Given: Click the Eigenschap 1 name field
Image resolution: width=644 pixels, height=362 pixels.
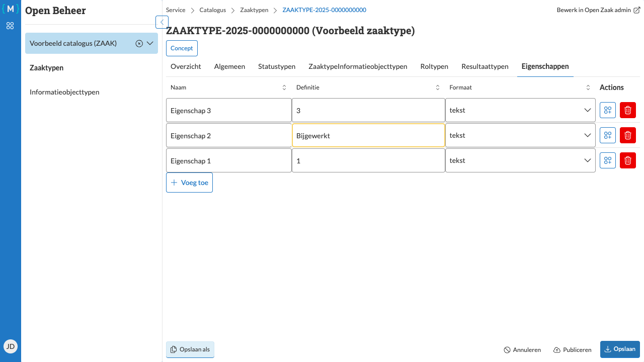Looking at the screenshot, I should [x=229, y=160].
